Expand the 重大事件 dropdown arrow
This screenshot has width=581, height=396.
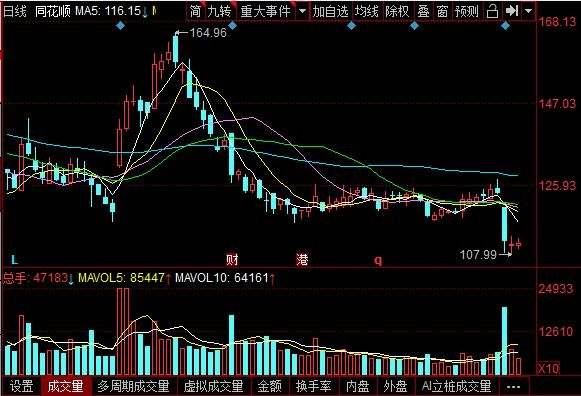[x=303, y=11]
